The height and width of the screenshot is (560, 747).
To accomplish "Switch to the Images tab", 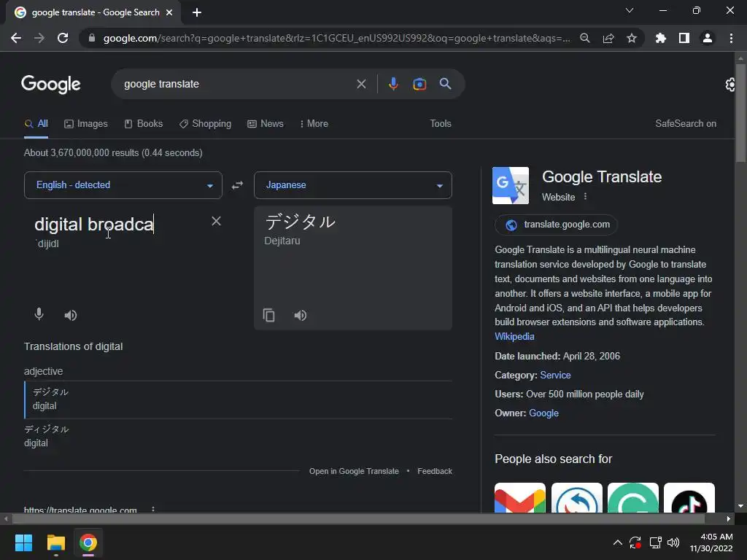I will [x=86, y=124].
